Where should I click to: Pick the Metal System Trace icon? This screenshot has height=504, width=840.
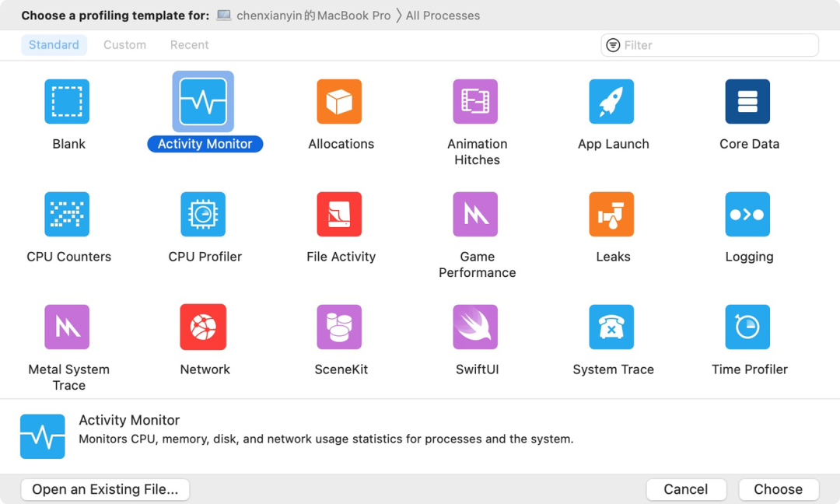[67, 327]
